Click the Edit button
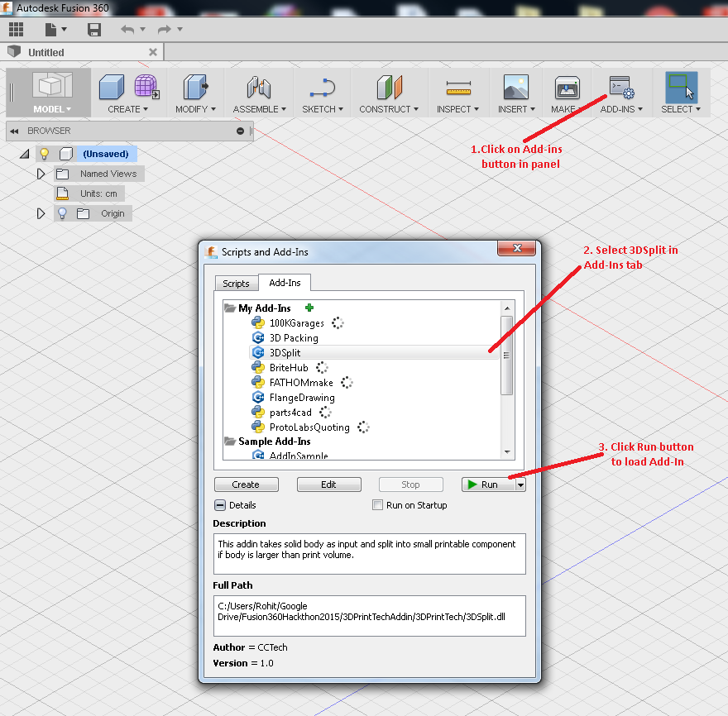 pyautogui.click(x=328, y=484)
